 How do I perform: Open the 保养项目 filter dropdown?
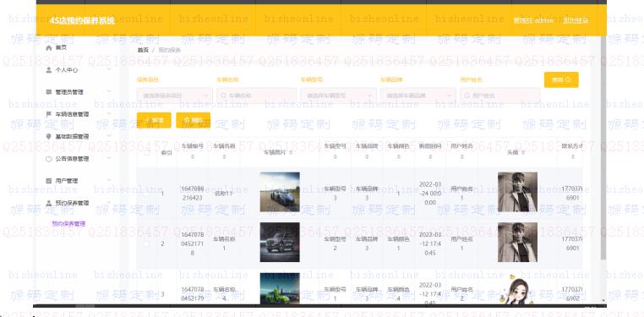point(175,96)
